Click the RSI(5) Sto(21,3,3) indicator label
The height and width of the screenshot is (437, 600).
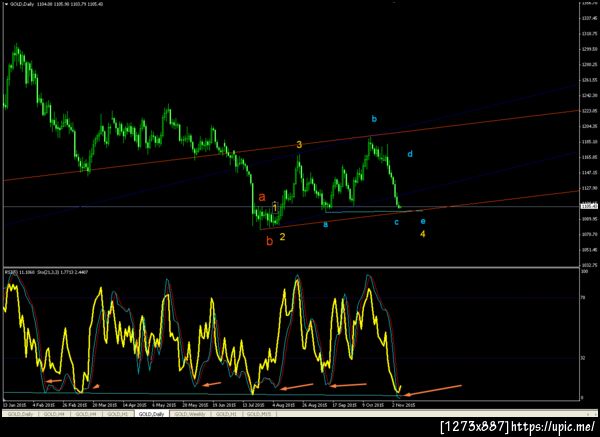[x=46, y=272]
